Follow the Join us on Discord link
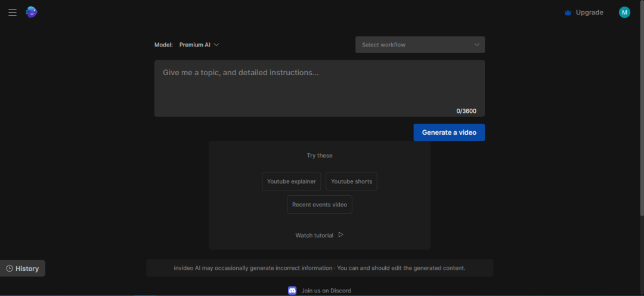Image resolution: width=644 pixels, height=296 pixels. [326, 291]
